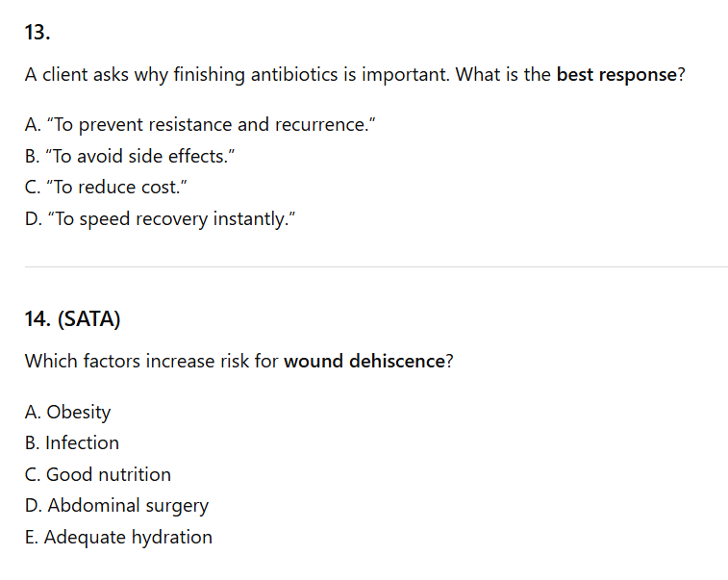
Task: Click the bold "wound dehiscence" text
Action: 364,362
